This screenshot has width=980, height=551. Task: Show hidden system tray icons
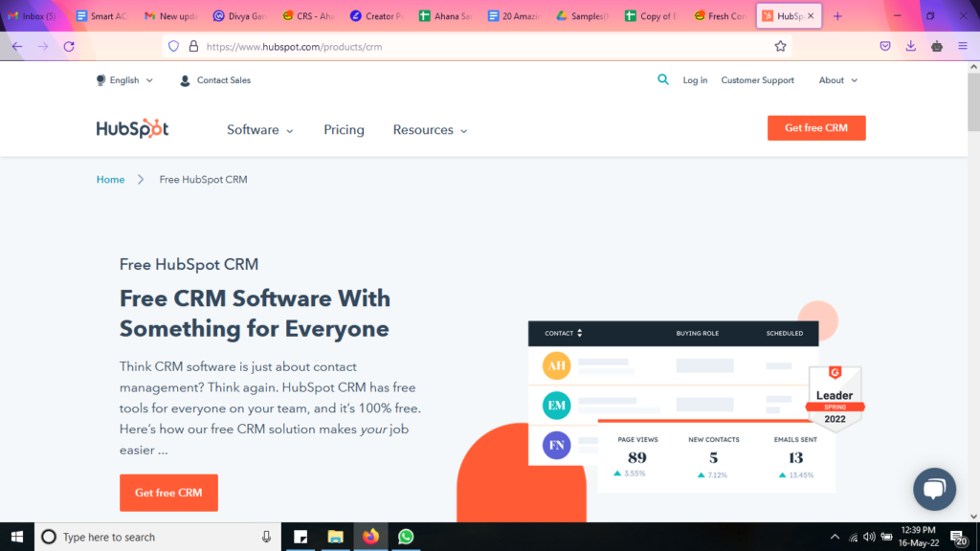click(835, 537)
